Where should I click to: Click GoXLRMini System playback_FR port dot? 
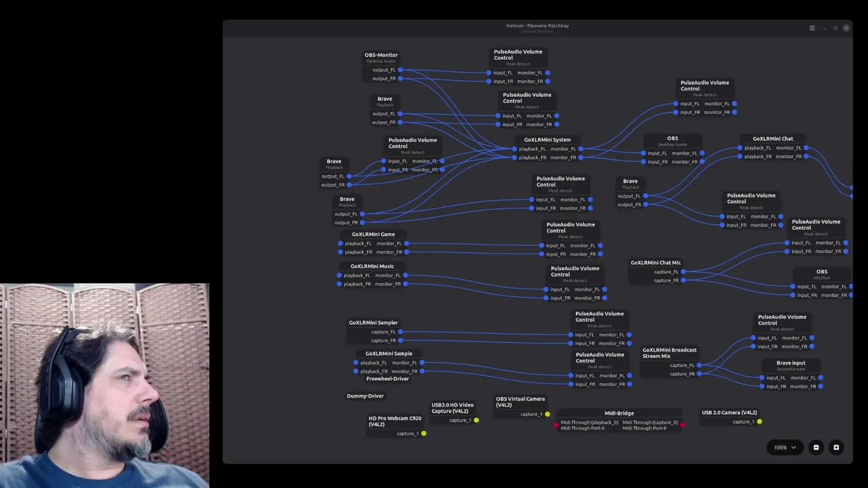tap(514, 157)
